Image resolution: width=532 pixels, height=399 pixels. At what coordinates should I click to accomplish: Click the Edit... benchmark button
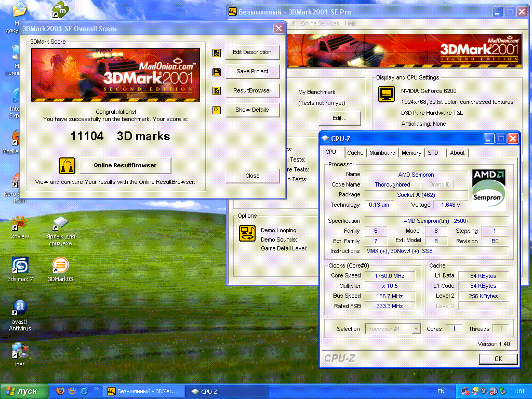[x=339, y=118]
